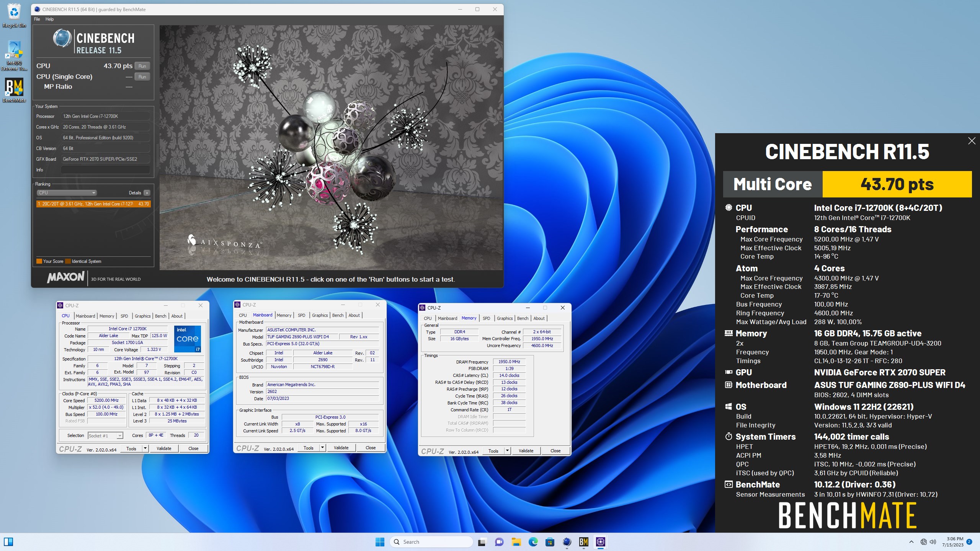Select Memory tab in CPU-Z Mainboard window
Viewport: 980px width, 551px height.
284,315
